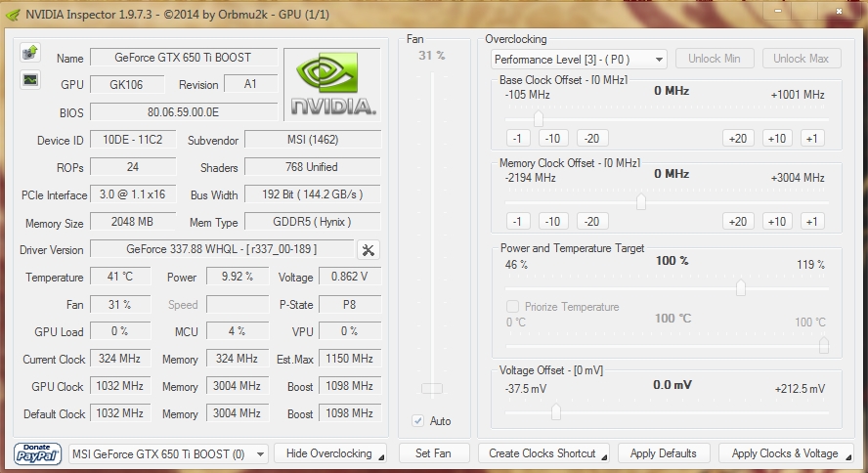Expand the Create Clocks Shortcut menu arrow
Screen dimensions: 868x473
604,457
